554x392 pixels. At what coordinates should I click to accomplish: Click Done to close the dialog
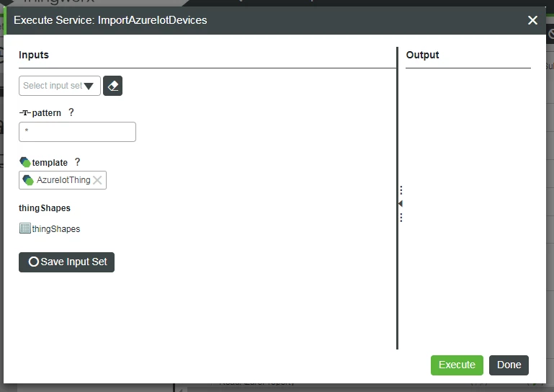509,365
